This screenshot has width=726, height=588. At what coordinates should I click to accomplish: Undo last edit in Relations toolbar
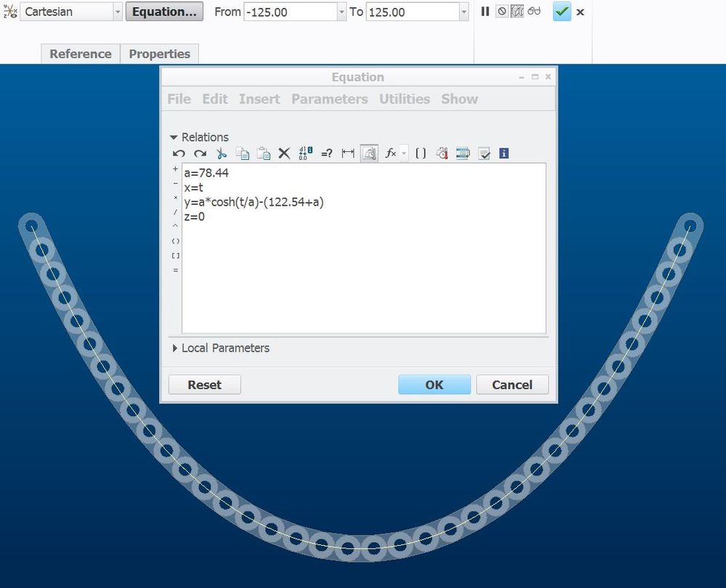point(179,153)
